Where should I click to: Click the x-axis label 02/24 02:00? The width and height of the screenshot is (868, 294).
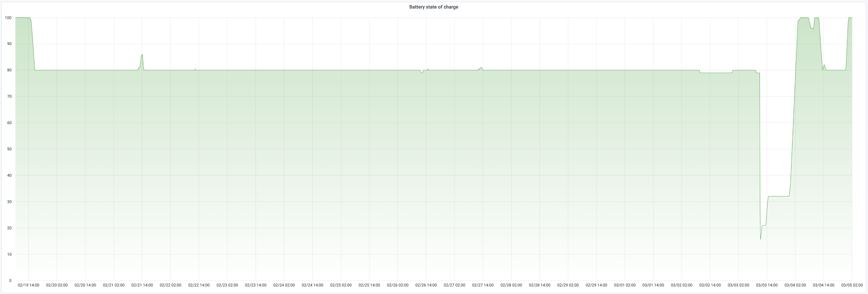click(284, 285)
